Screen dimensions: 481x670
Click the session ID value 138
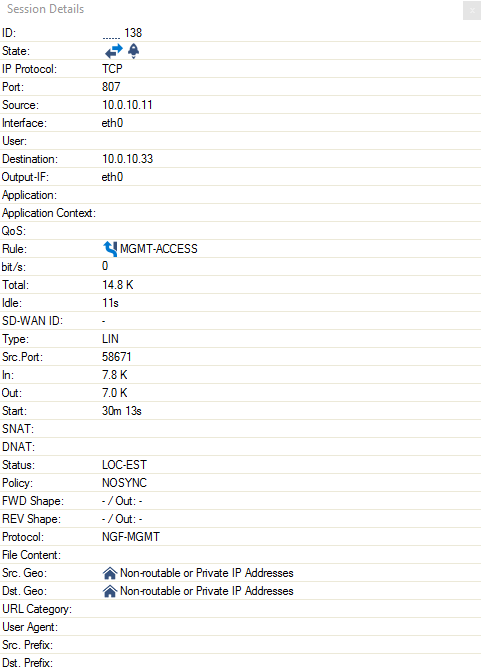(133, 33)
